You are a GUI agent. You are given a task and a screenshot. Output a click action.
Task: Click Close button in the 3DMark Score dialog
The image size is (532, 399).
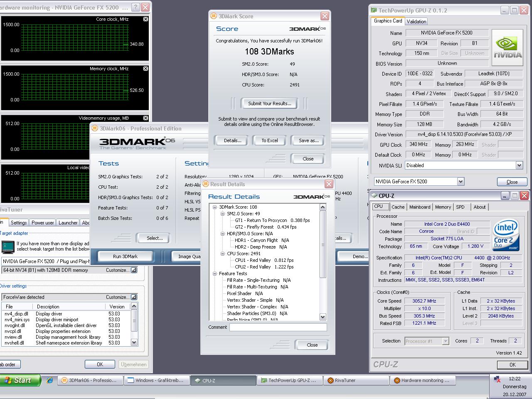pyautogui.click(x=308, y=159)
